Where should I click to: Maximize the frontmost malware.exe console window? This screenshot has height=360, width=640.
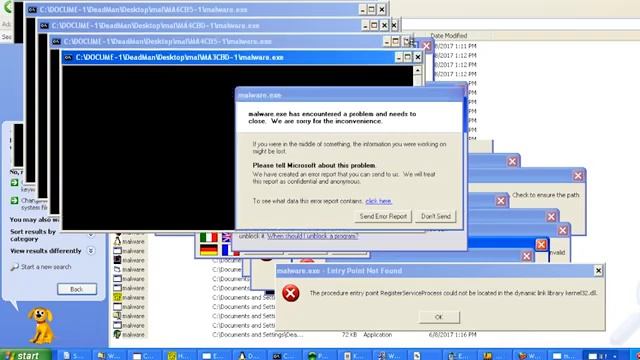tap(408, 58)
